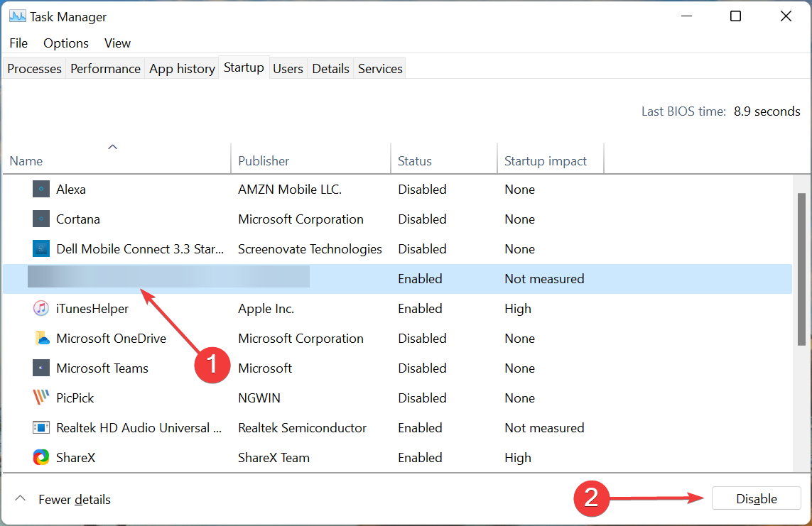Click Not measured impact for Realtek

coord(544,428)
